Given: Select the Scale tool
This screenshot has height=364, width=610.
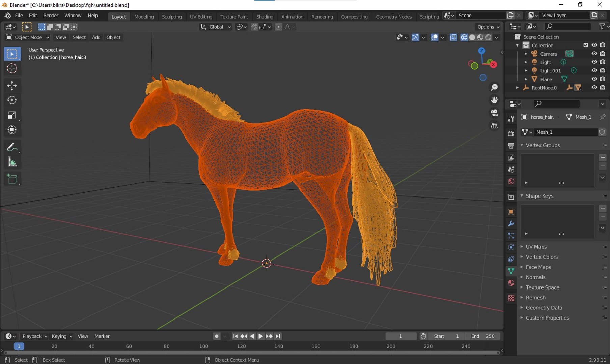Looking at the screenshot, I should coord(12,115).
